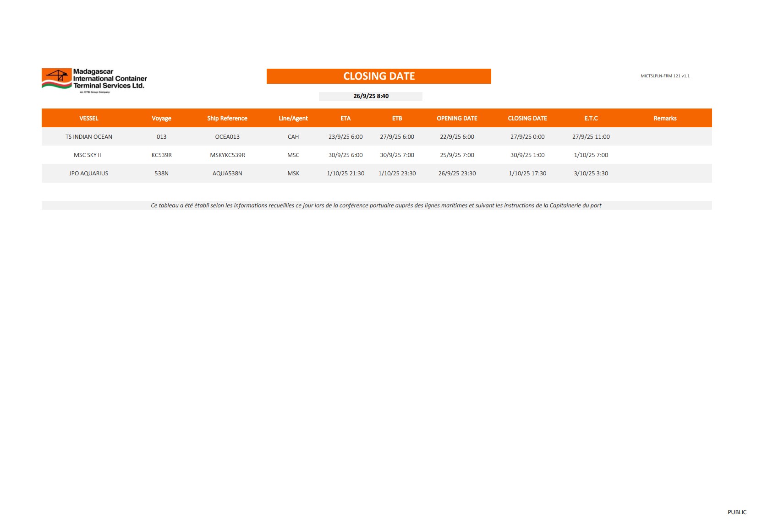Click the Voyage column header
762x532 pixels.
pos(161,118)
